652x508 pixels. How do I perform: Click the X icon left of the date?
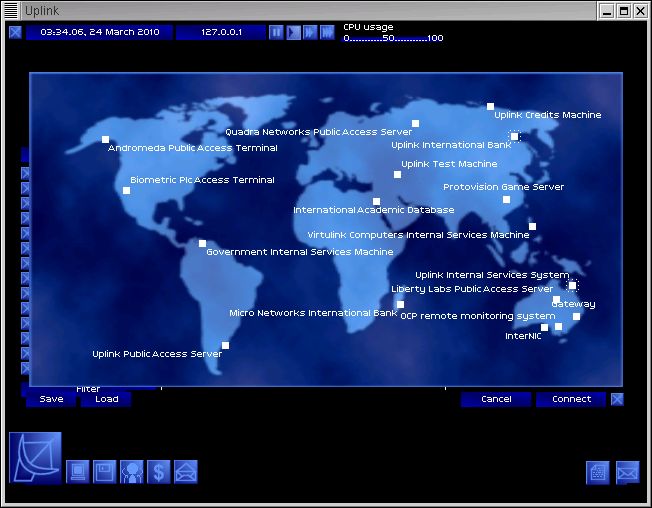click(15, 32)
